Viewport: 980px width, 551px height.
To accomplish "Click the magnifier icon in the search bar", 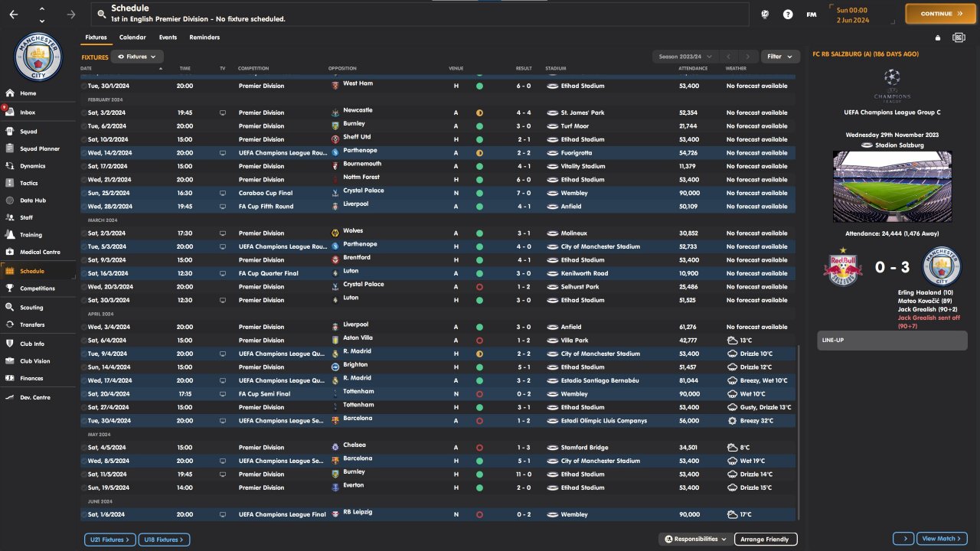I will pyautogui.click(x=100, y=13).
